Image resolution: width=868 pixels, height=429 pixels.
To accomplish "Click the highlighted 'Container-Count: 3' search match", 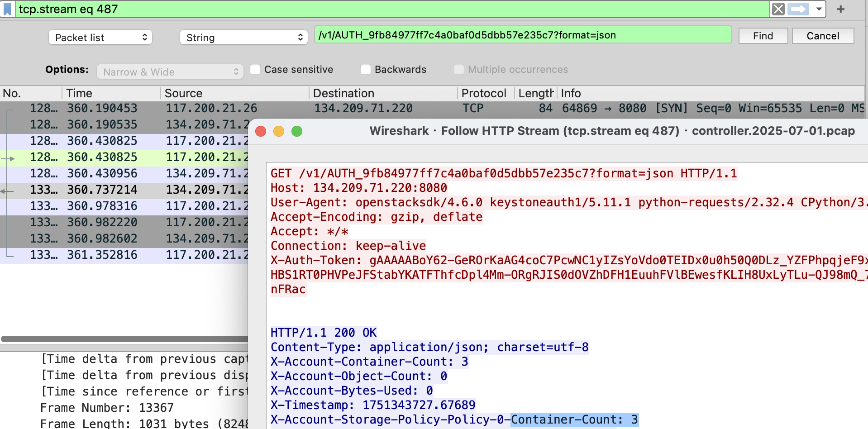I will (x=574, y=419).
